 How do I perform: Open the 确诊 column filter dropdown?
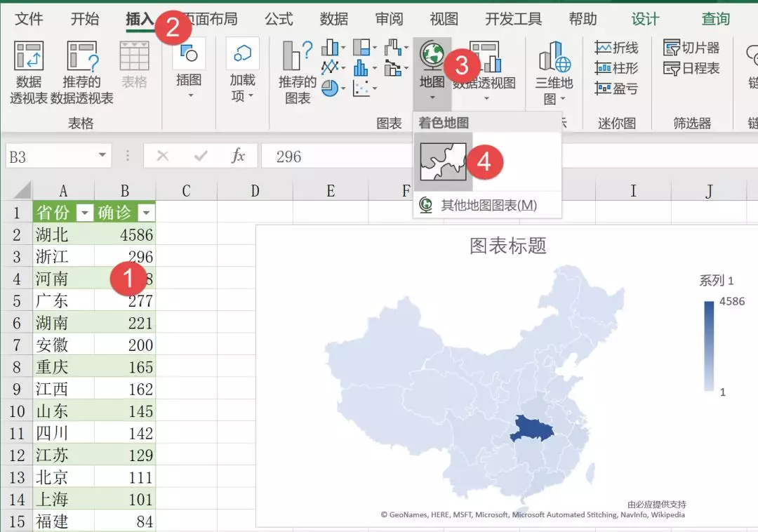point(146,212)
